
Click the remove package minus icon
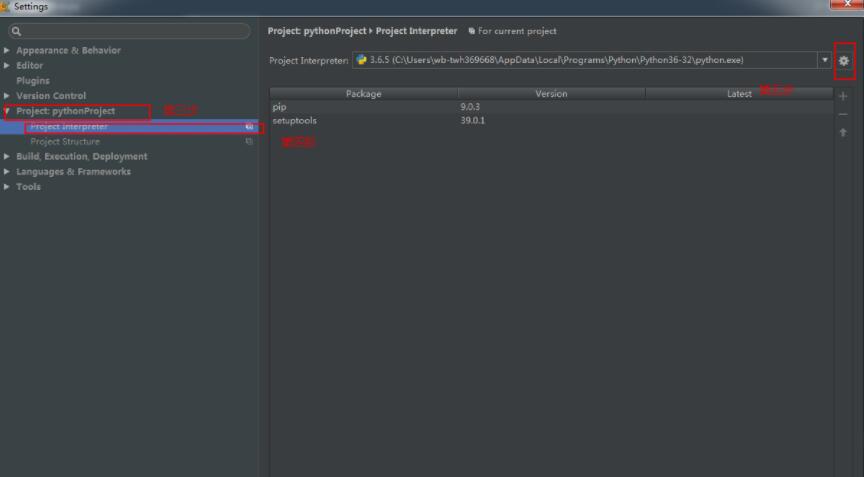843,115
